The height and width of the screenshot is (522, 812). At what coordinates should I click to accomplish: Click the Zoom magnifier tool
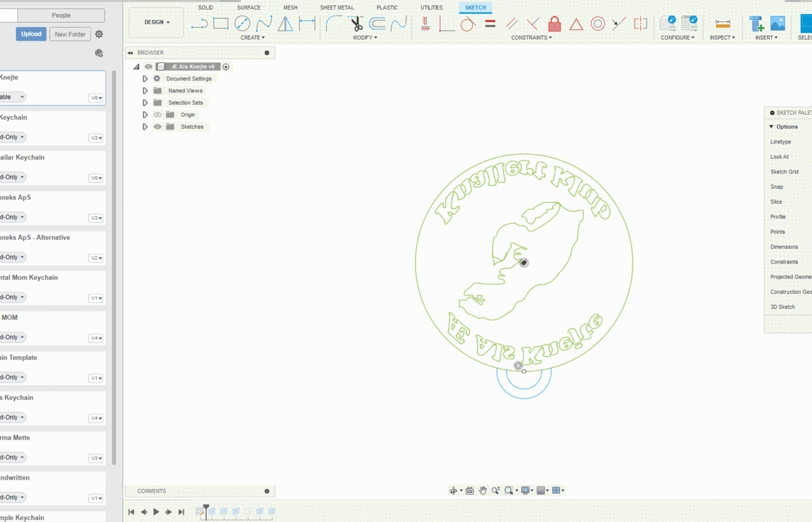coord(495,491)
